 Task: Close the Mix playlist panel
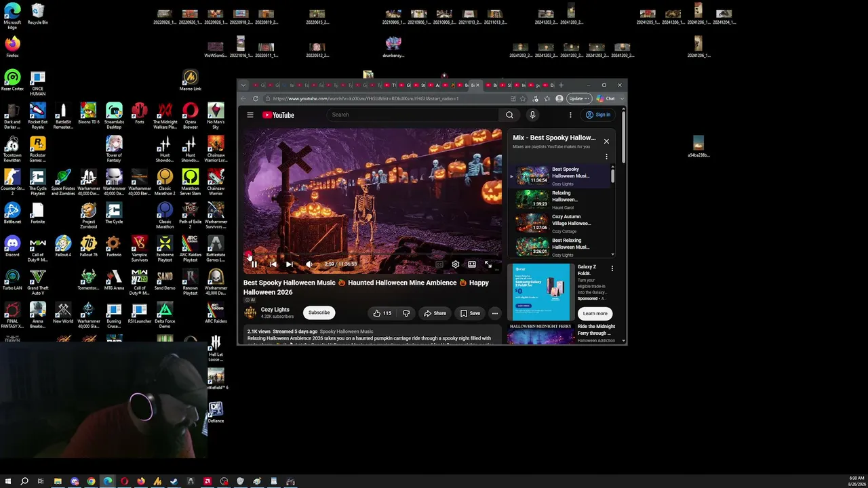[x=606, y=141]
